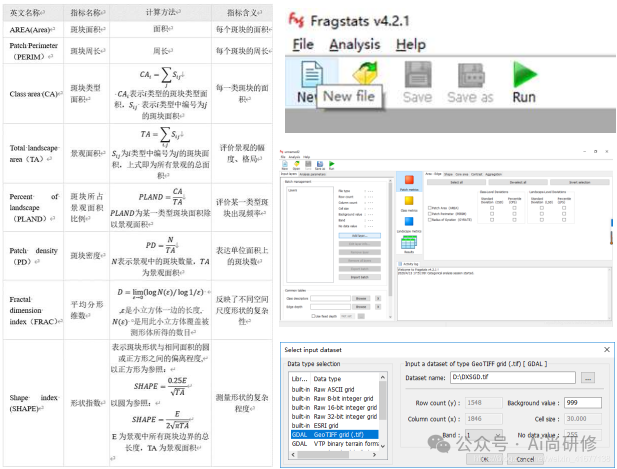Click the green Run arrow in the enlarged toolbar
Image resolution: width=617 pixels, height=469 pixels.
coord(525,75)
